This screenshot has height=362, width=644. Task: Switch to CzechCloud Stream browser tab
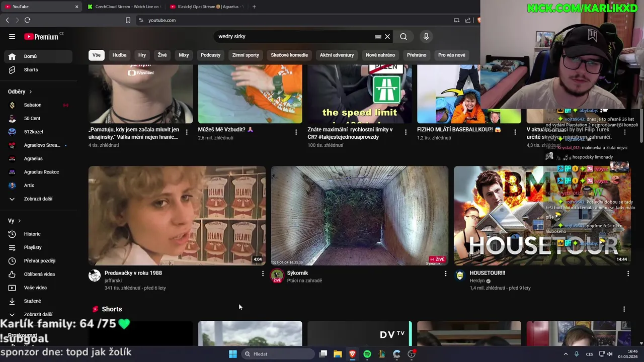click(x=123, y=7)
